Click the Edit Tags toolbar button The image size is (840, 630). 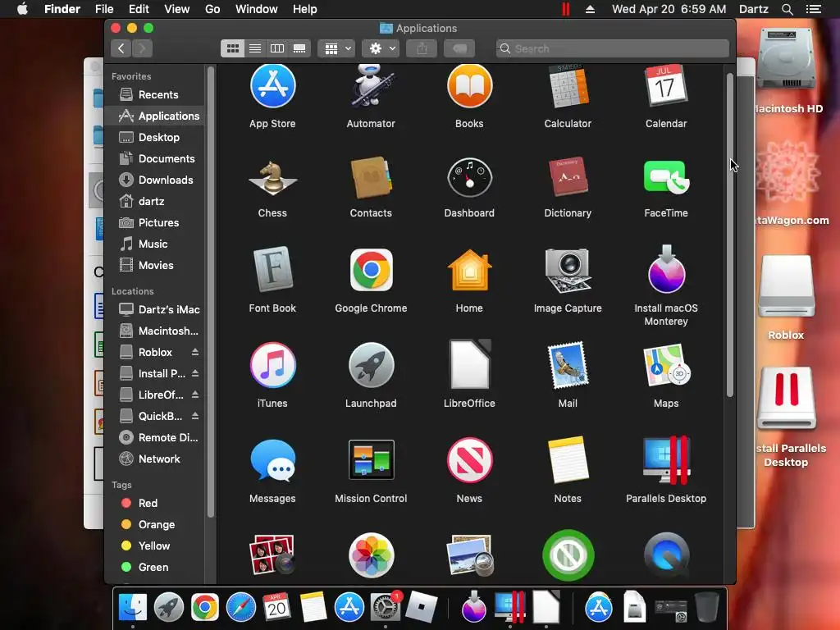(x=459, y=48)
